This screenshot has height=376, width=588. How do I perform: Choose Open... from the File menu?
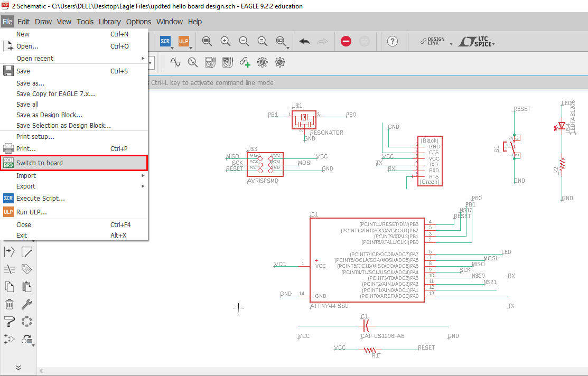click(74, 46)
